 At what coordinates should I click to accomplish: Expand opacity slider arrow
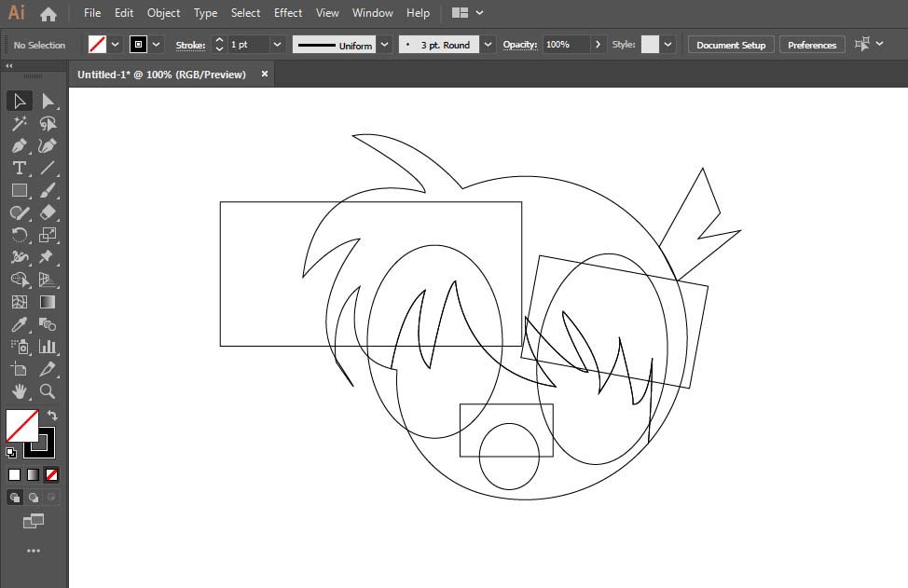click(598, 45)
